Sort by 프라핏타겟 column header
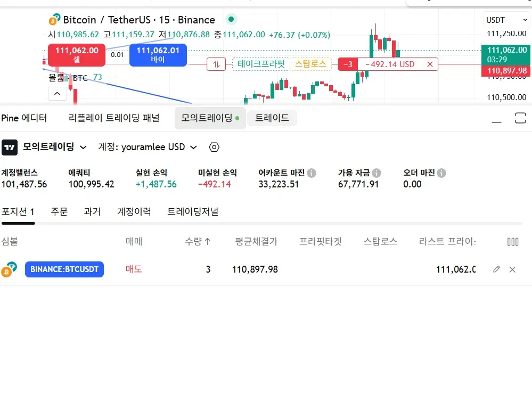The width and height of the screenshot is (532, 402). tap(320, 242)
